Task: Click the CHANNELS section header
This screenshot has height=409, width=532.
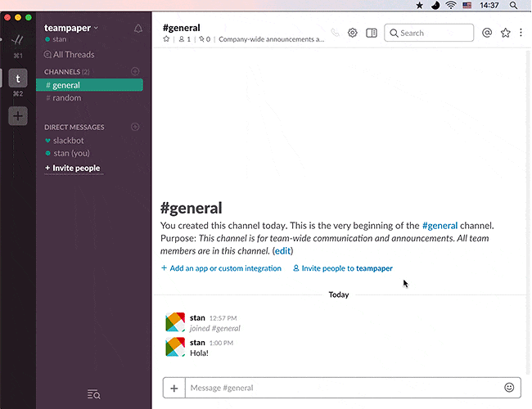Action: coord(67,71)
